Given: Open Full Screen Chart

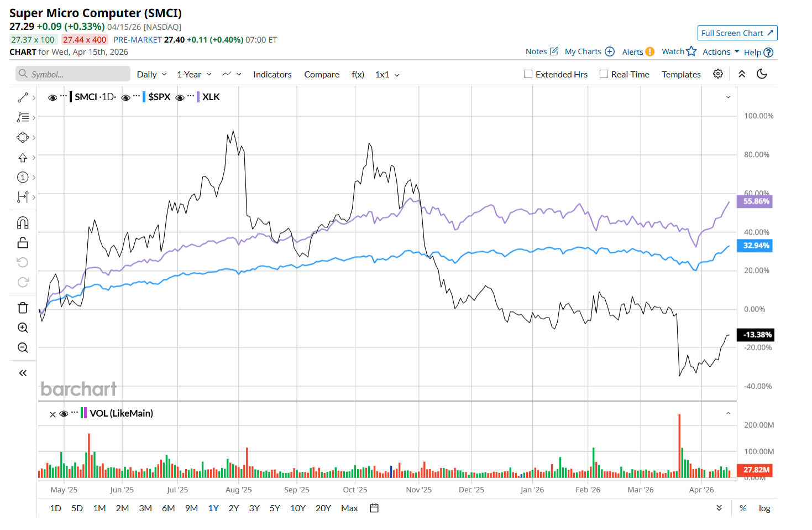Looking at the screenshot, I should click(x=737, y=33).
